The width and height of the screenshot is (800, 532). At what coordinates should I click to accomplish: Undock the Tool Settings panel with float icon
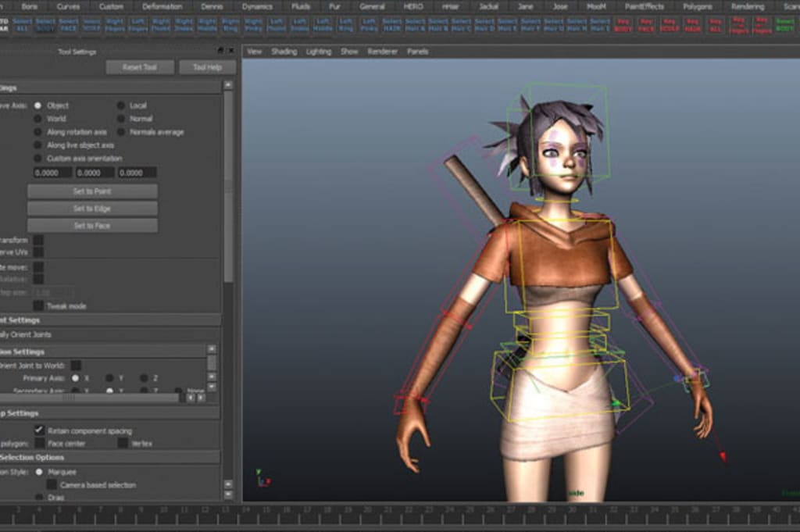point(220,51)
